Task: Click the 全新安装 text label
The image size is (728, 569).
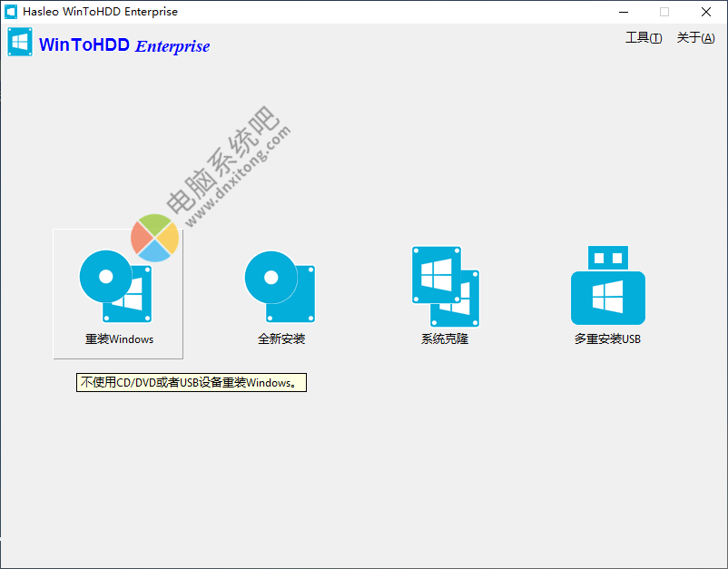Action: pos(280,339)
